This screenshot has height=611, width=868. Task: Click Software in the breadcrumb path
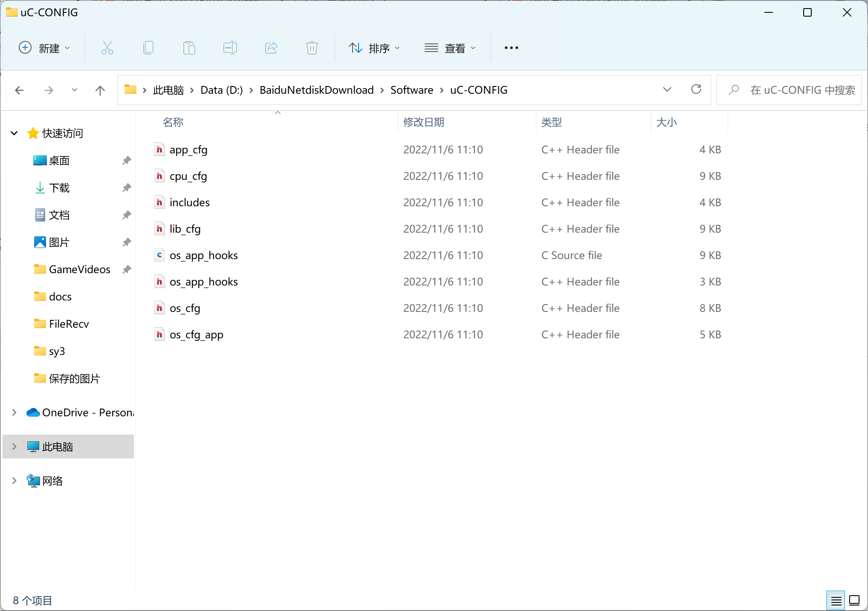pyautogui.click(x=411, y=90)
